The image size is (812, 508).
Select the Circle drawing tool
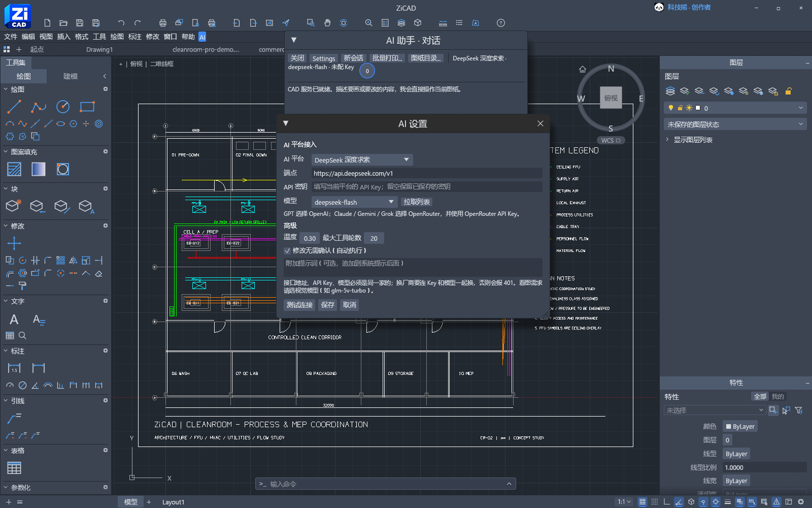coord(63,107)
